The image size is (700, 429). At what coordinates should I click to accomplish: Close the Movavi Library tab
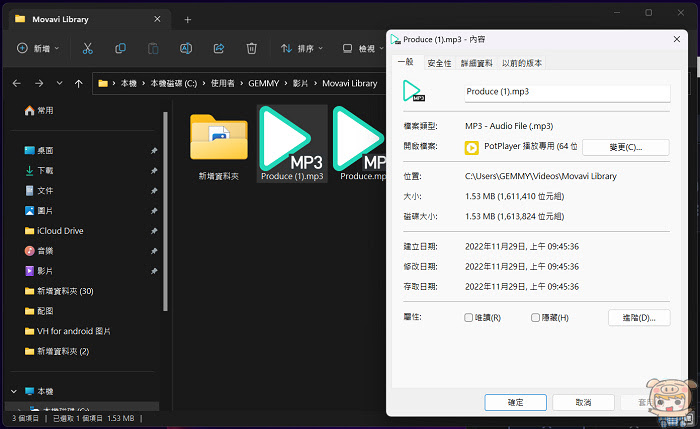coord(157,19)
